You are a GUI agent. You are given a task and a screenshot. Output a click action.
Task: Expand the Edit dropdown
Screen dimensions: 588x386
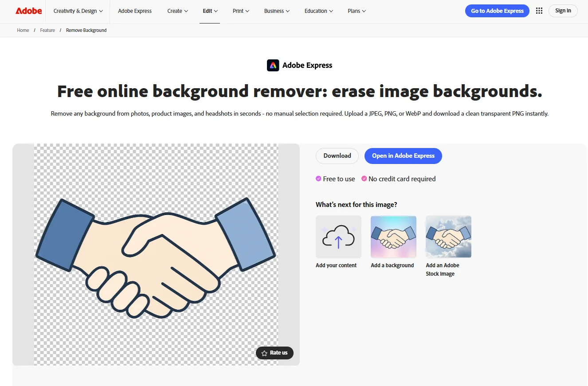point(210,11)
